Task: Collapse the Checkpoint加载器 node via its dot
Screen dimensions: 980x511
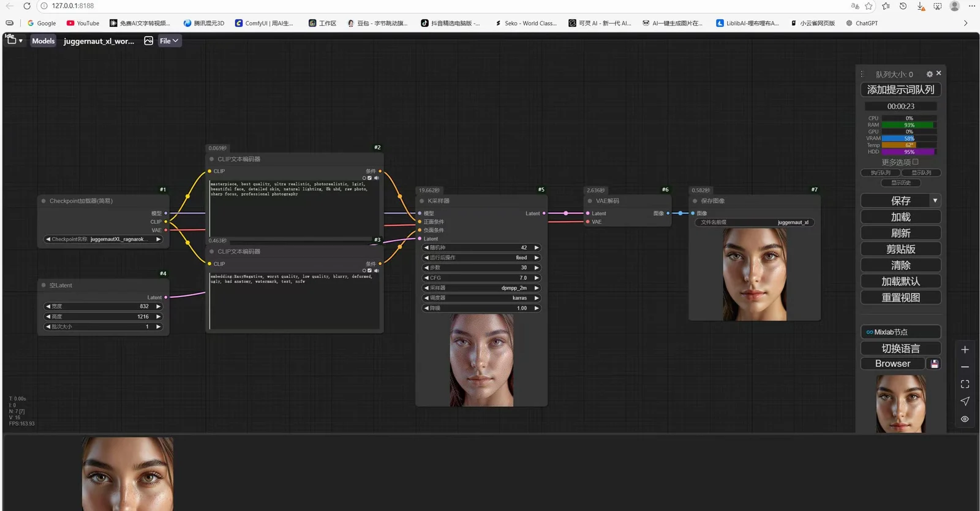Action: point(43,201)
